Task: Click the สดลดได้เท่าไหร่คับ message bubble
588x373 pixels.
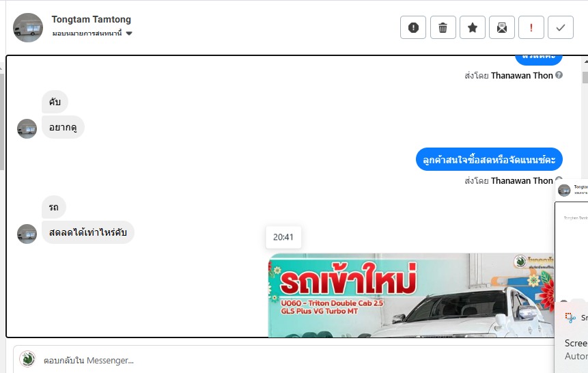Action: coord(87,232)
